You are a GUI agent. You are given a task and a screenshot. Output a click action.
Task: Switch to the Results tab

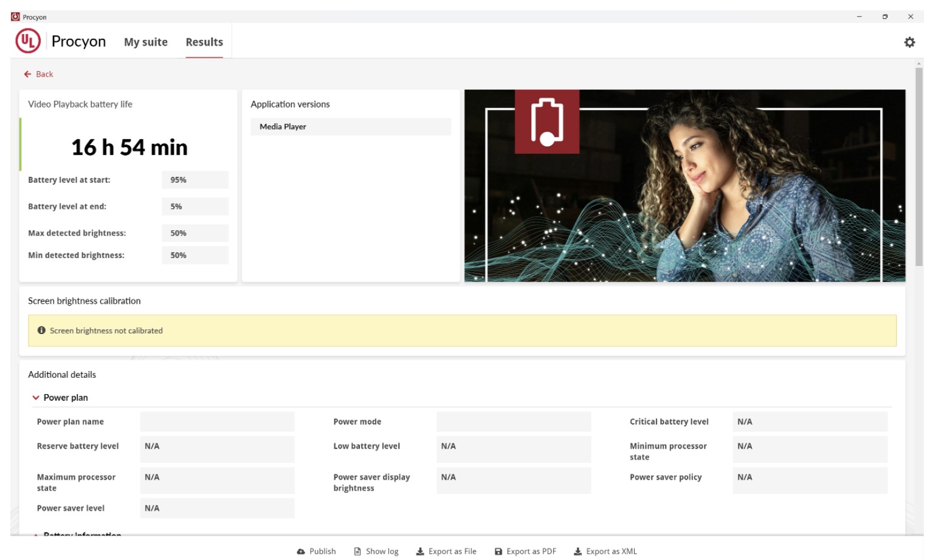pyautogui.click(x=204, y=42)
